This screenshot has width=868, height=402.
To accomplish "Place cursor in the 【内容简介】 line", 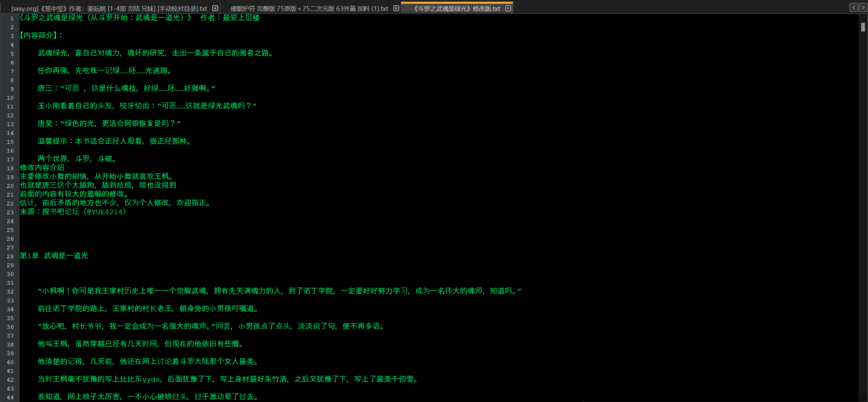I will (41, 36).
